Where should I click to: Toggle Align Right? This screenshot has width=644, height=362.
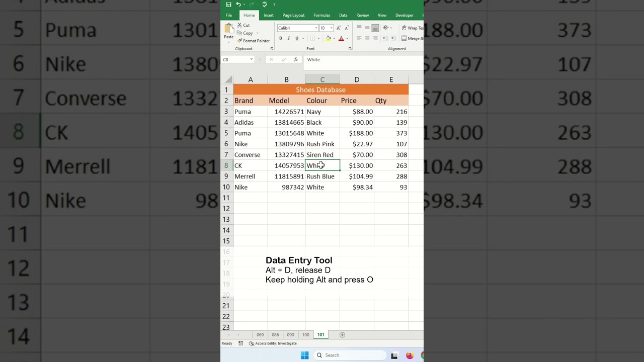coord(375,38)
